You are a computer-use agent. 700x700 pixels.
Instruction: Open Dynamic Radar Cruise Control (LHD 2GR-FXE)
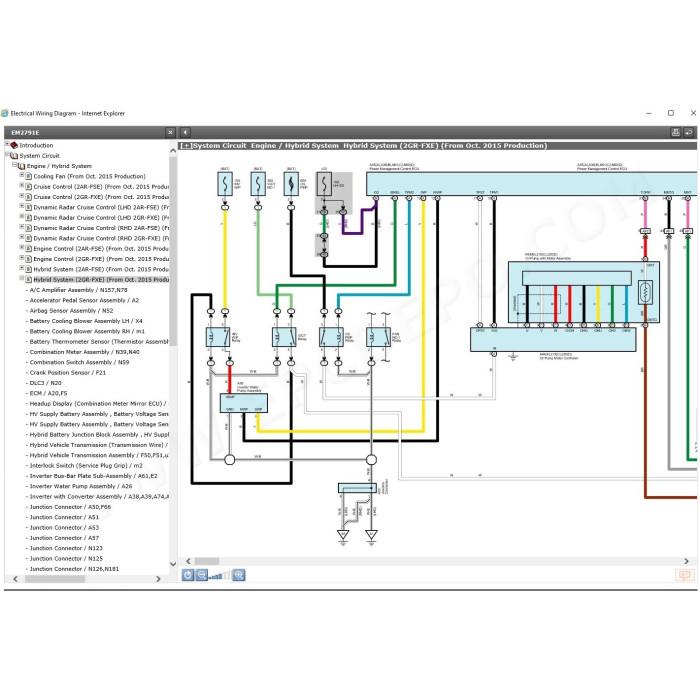101,218
